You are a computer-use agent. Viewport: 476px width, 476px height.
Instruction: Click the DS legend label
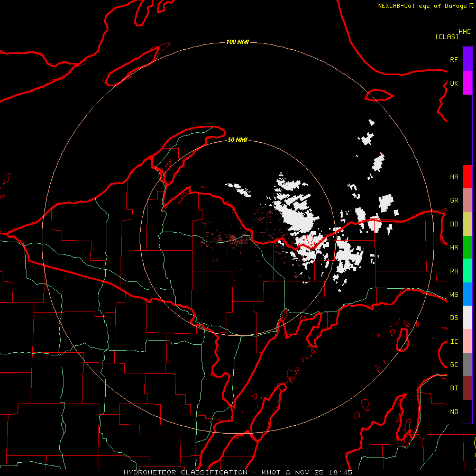coord(454,318)
